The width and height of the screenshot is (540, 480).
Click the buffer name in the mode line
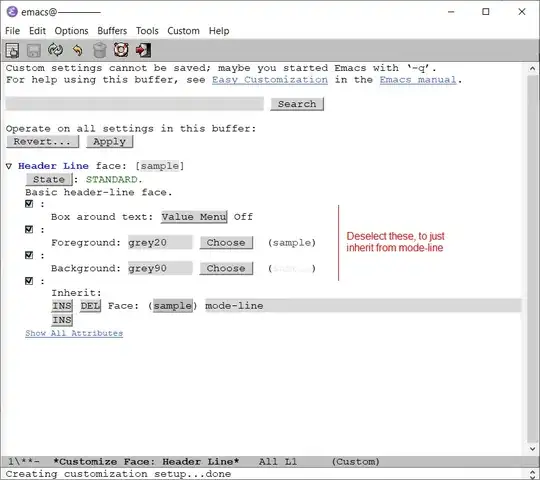coord(146,462)
